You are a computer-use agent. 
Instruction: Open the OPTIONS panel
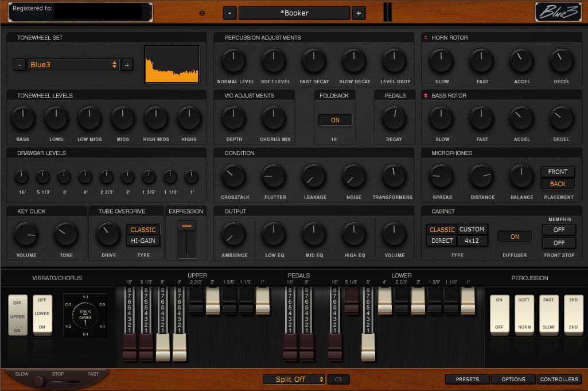[513, 380]
